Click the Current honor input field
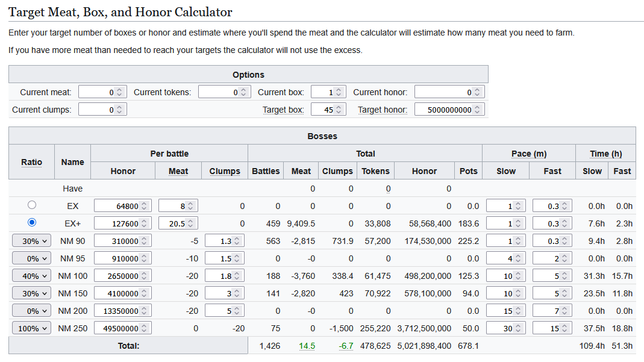The width and height of the screenshot is (644, 362). (449, 92)
